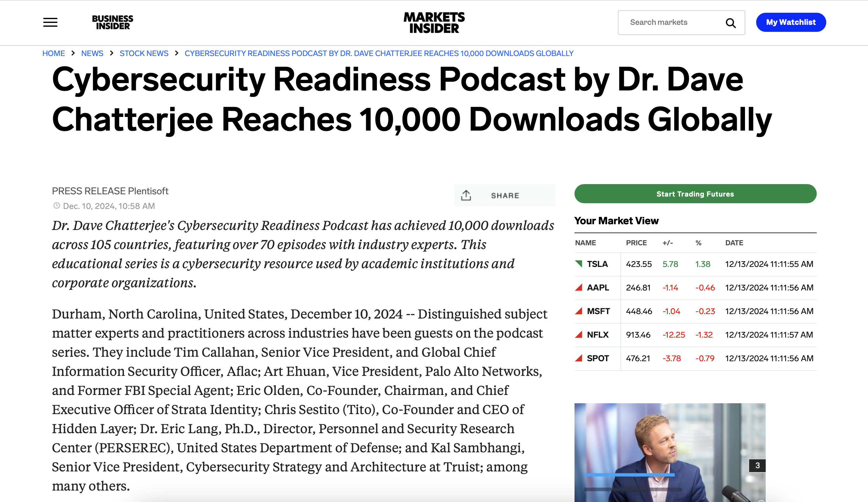Click SPOT price 476.21
This screenshot has height=502, width=868.
coord(638,358)
